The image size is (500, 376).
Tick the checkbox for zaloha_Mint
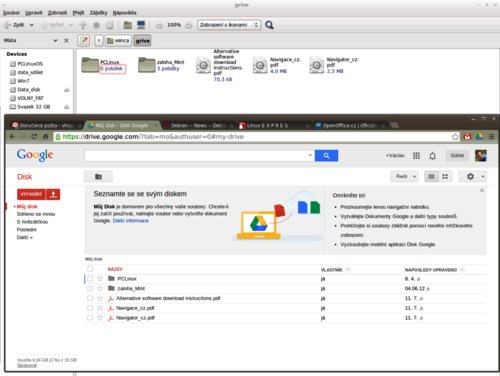90,288
